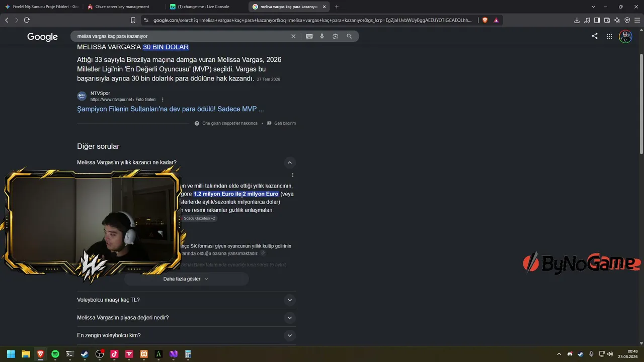Open the on-screen keyboard input tool

click(x=309, y=36)
